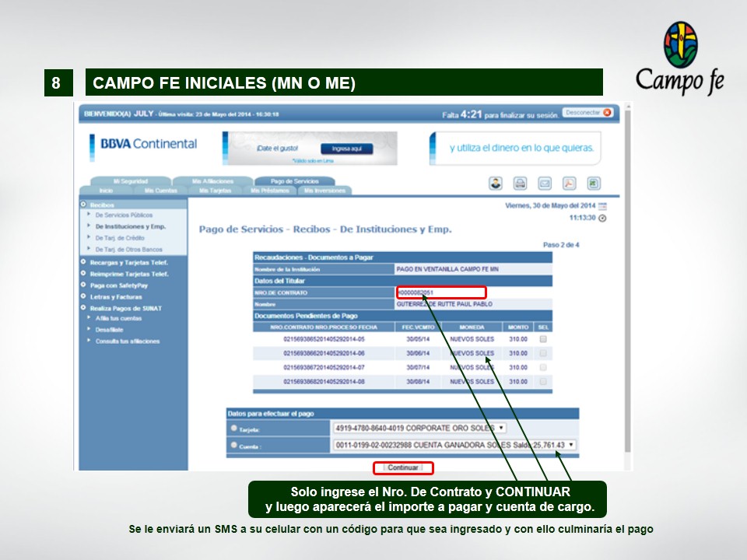
Task: Open the Mis Afiliaciones tab
Action: click(212, 181)
